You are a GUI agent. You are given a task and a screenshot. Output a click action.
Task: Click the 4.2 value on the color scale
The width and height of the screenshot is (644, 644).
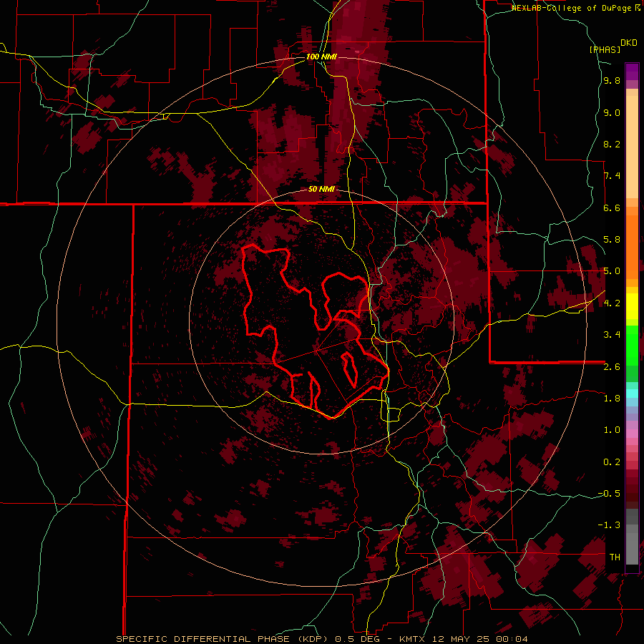pyautogui.click(x=612, y=303)
